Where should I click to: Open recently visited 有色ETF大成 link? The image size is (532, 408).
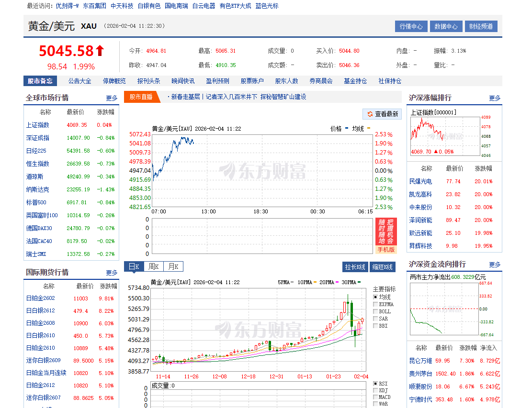coord(235,6)
